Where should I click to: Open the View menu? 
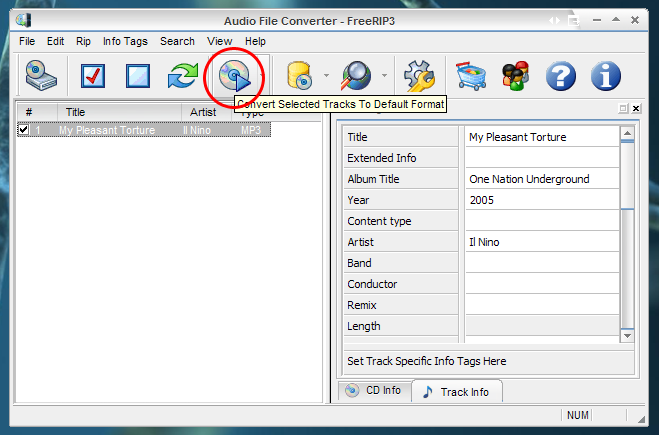219,41
